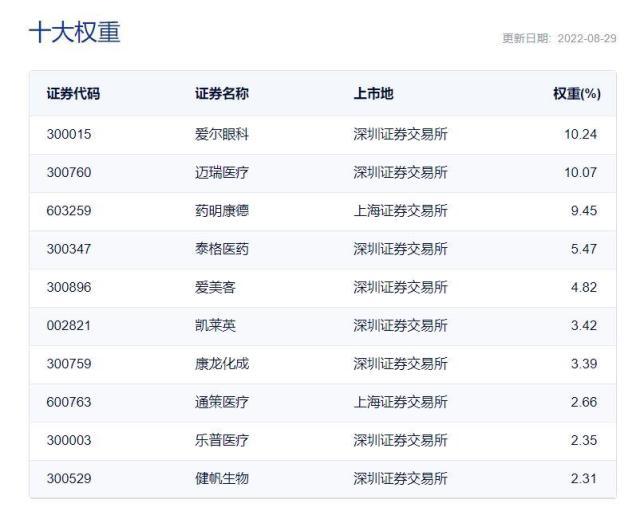Click the update date 2022-08-29
This screenshot has height=523, width=640.
(x=587, y=38)
